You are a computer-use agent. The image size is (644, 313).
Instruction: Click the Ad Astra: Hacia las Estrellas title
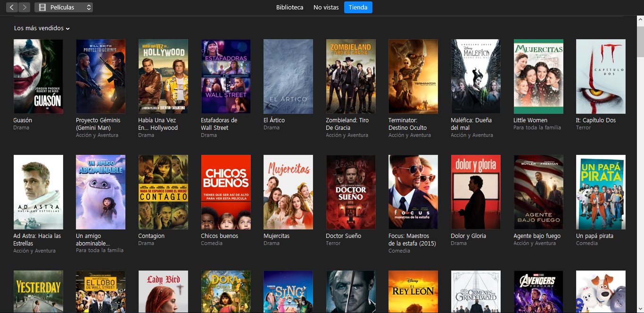point(37,240)
